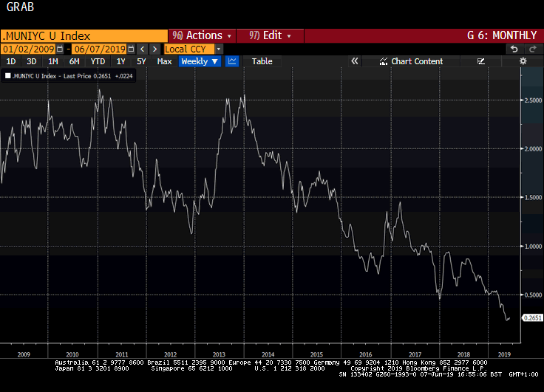This screenshot has height=392, width=544.
Task: Open chart settings gear
Action: (x=523, y=61)
